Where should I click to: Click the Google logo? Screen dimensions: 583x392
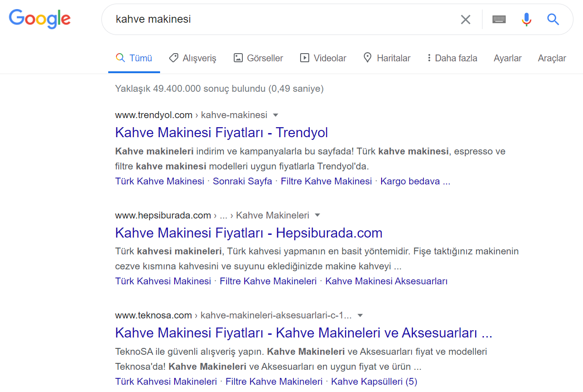tap(40, 19)
